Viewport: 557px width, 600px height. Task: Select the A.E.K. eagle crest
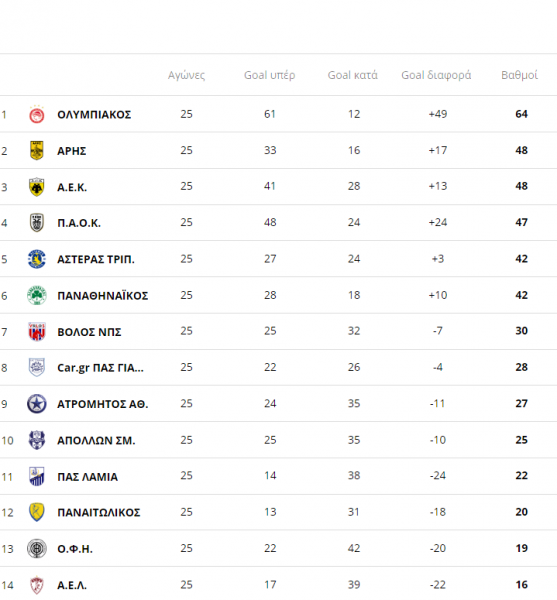(x=37, y=187)
